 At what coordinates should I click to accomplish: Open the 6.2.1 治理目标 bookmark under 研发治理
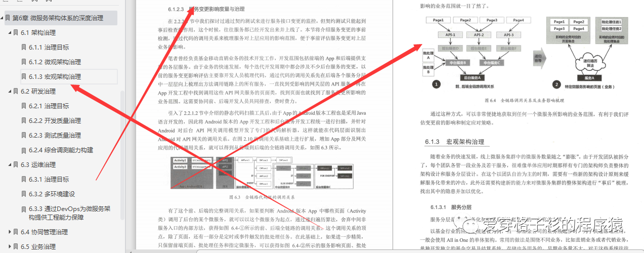(49, 106)
